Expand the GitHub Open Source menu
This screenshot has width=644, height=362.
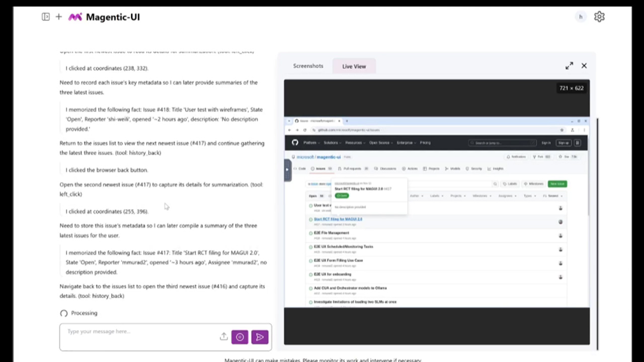pyautogui.click(x=380, y=143)
